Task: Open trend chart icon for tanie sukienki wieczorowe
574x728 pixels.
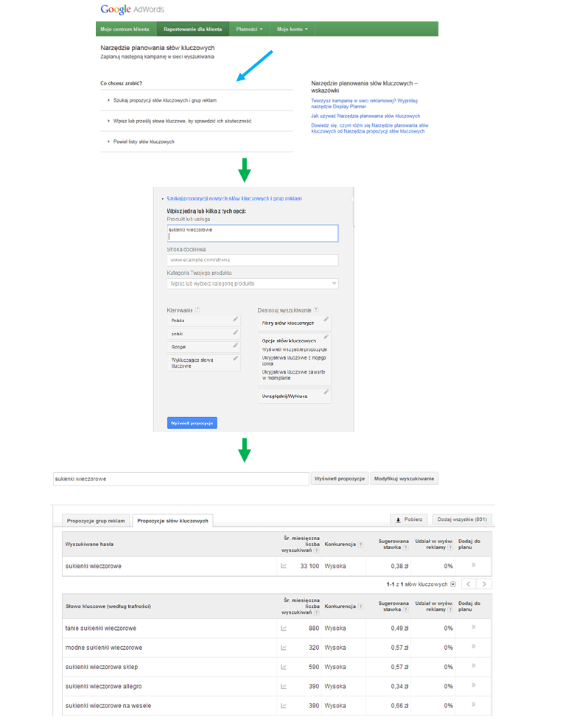Action: (284, 629)
